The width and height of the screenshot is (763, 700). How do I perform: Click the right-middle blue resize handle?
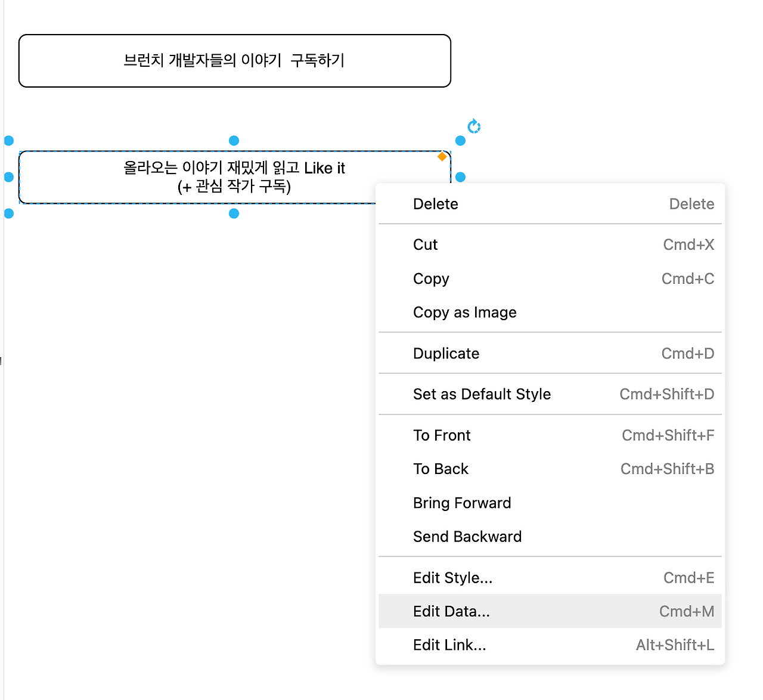pyautogui.click(x=460, y=176)
